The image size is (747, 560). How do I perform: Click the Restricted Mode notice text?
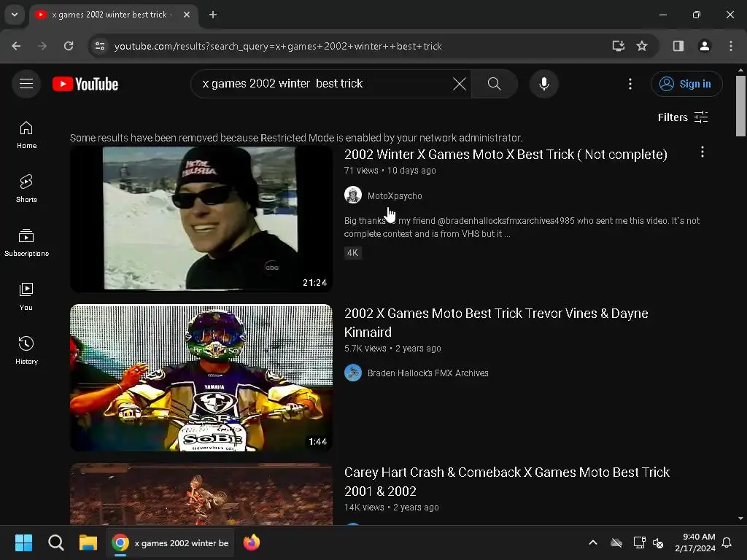[x=296, y=138]
